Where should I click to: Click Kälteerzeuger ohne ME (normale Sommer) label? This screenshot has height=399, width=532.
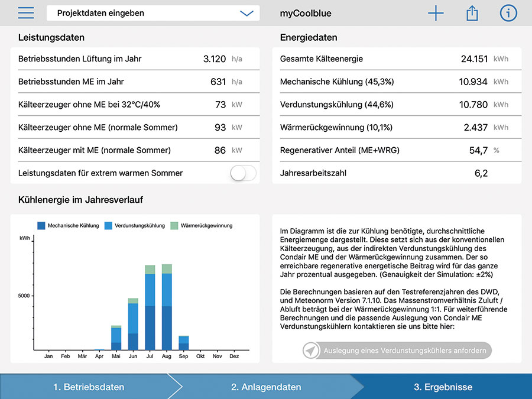[98, 127]
